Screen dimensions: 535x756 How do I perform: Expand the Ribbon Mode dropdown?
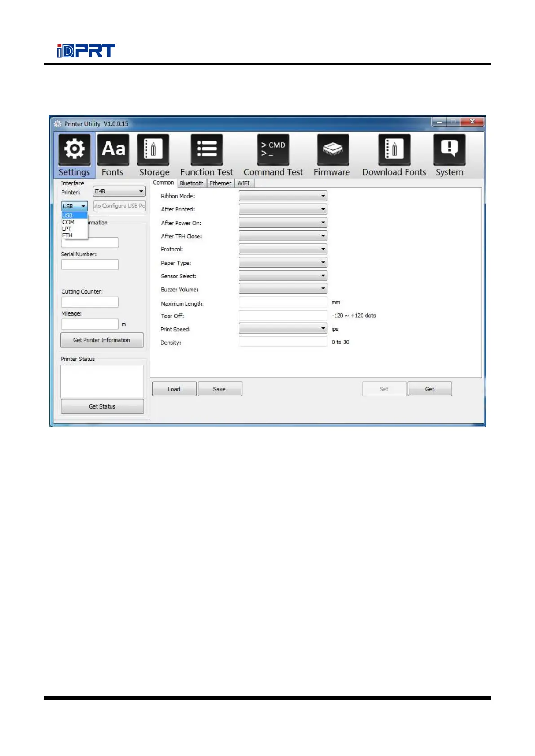(283, 196)
